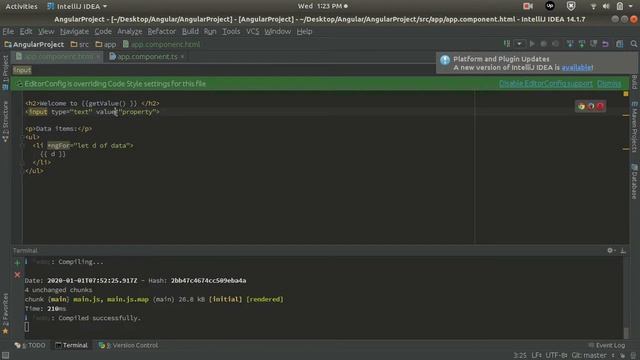Click the green Run arrow button
Viewport: 640px width, 360px height.
[532, 44]
